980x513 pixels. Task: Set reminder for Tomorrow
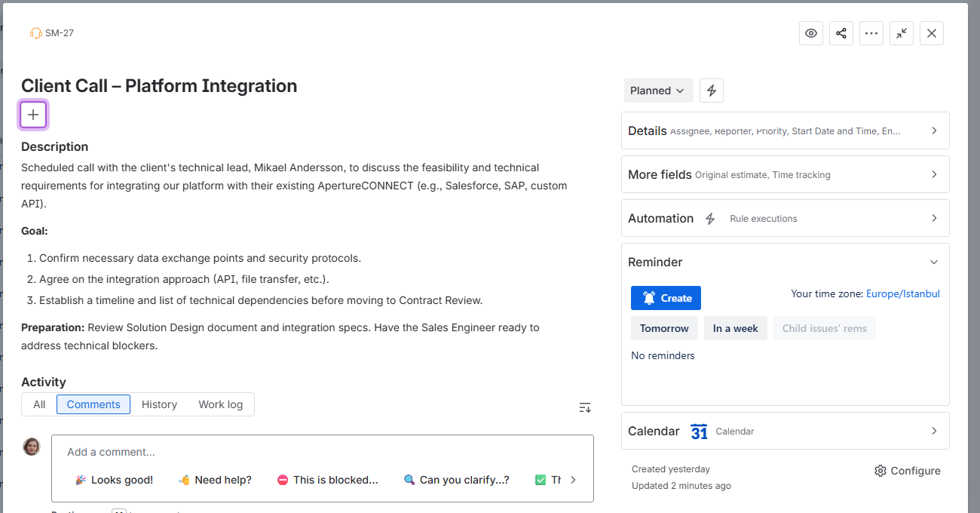click(x=664, y=328)
